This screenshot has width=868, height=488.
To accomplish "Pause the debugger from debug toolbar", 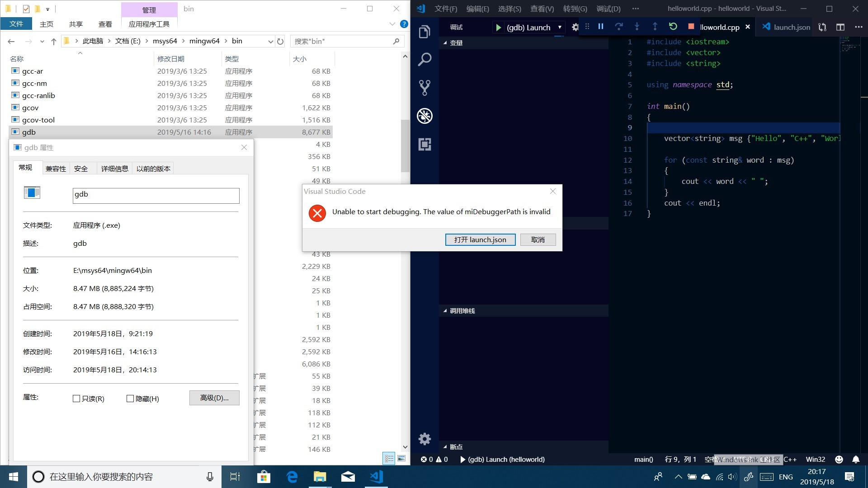I will pos(601,27).
